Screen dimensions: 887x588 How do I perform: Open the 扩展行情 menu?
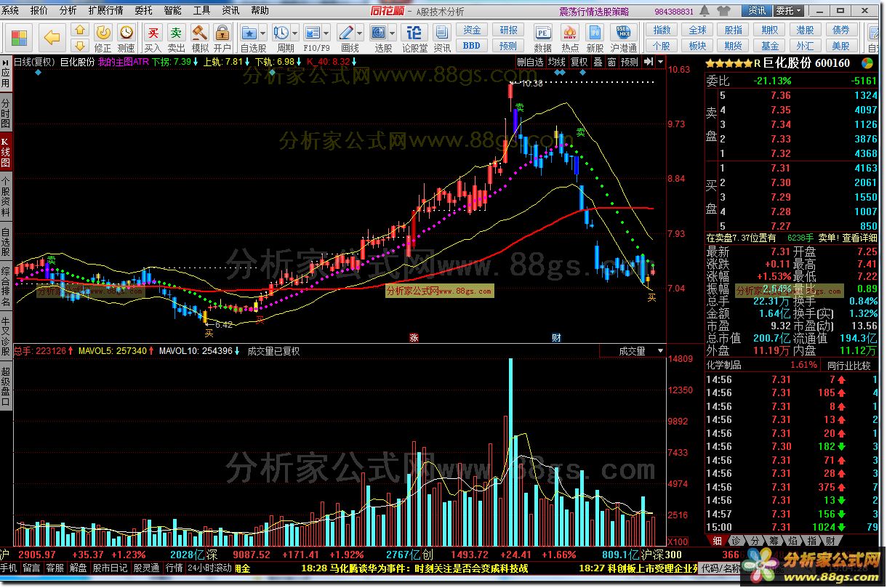(x=106, y=10)
